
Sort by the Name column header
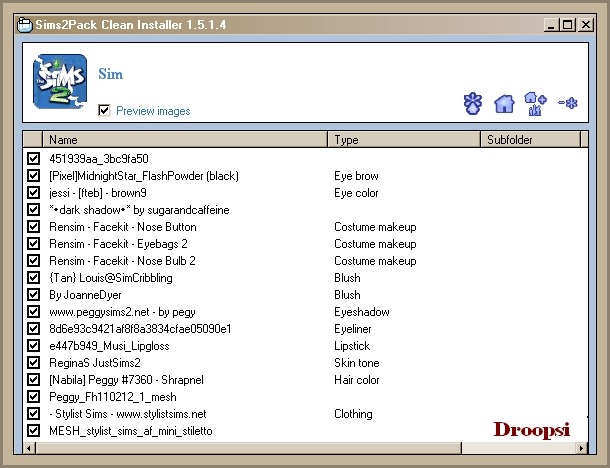coord(185,140)
